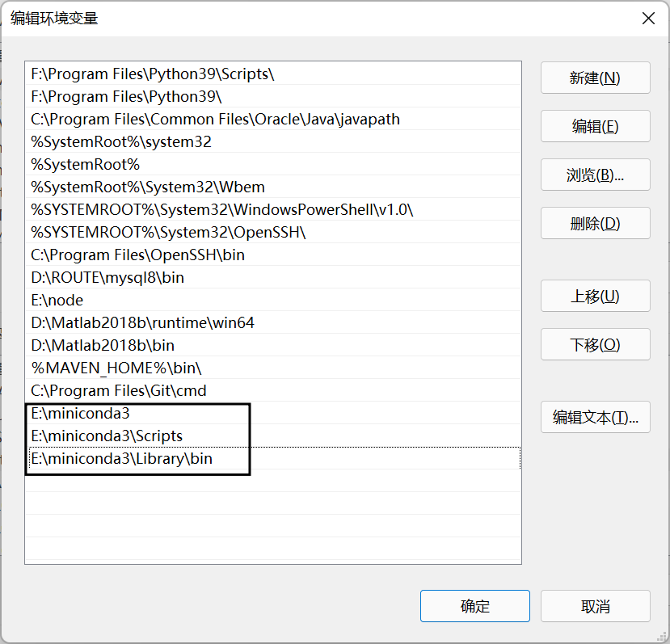Open the 编辑文本(T) editor

595,417
